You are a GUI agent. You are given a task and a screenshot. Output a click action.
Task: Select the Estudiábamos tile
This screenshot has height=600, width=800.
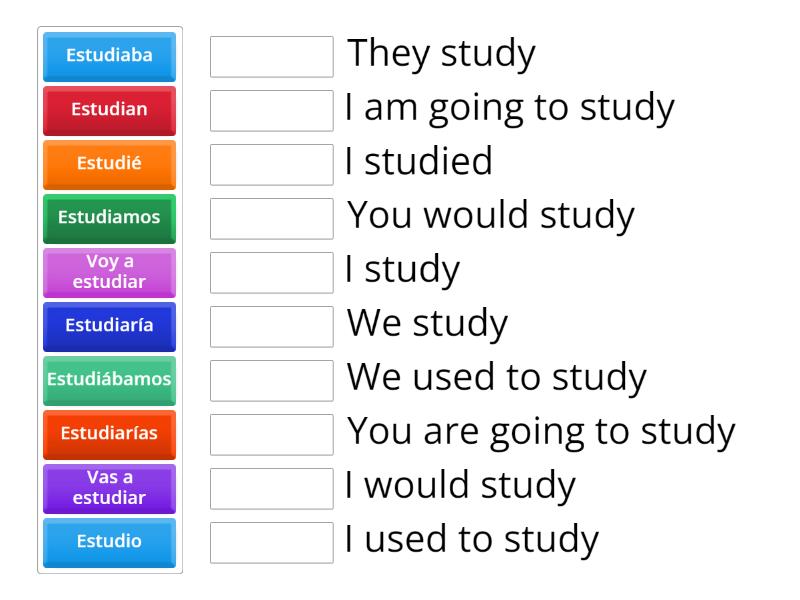[x=109, y=381]
